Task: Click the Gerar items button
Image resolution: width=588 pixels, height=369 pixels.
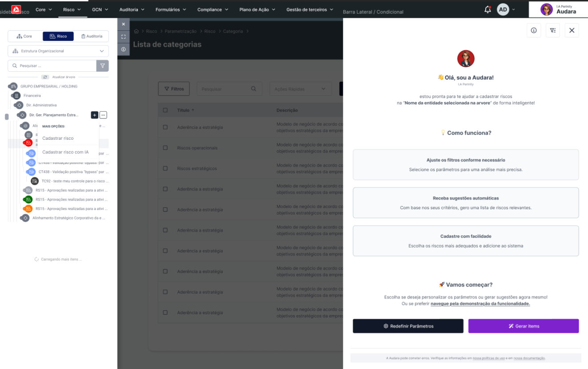Action: point(523,326)
